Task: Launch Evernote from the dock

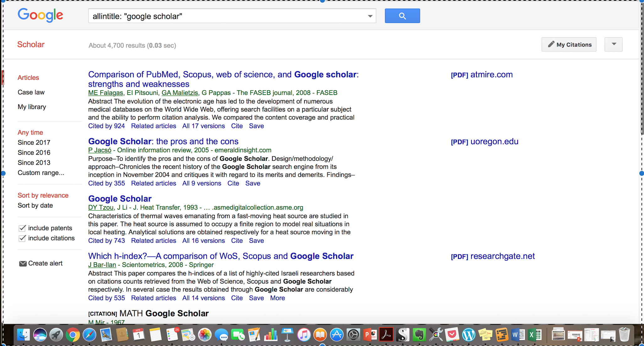Action: [x=419, y=335]
